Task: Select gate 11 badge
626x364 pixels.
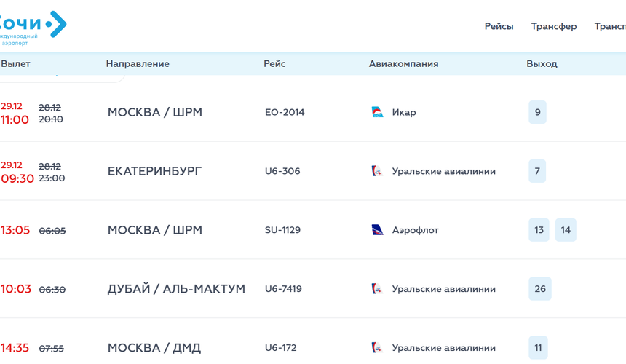Action: pos(538,348)
